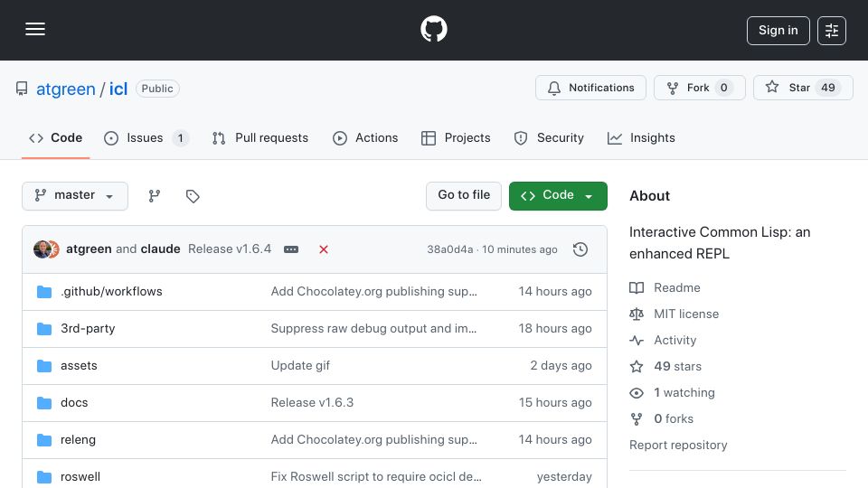View branches via the branch icon

tap(155, 196)
